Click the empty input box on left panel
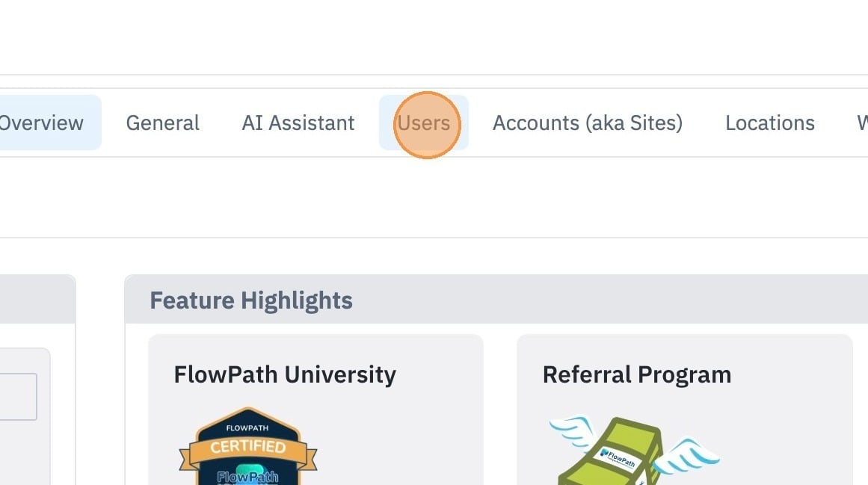 tap(18, 397)
